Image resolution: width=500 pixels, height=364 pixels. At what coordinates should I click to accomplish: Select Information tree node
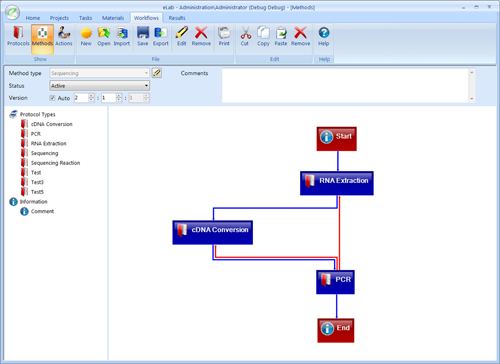tap(34, 201)
